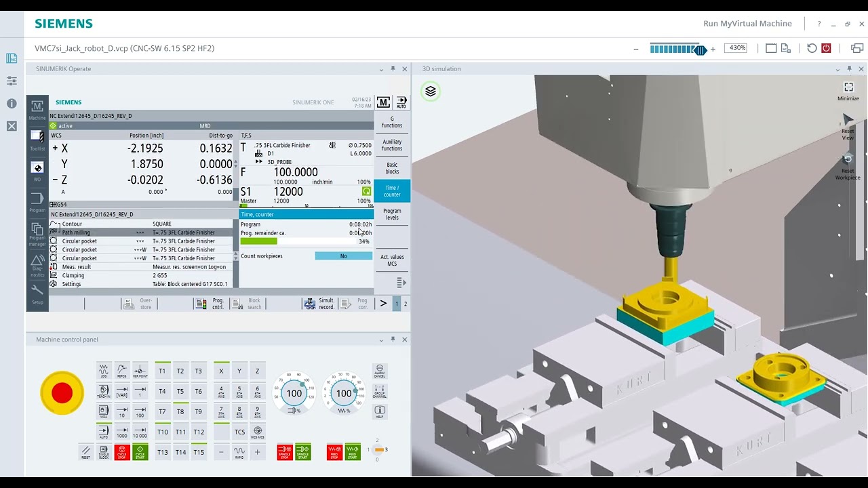Open Tool list in Operate sidebar
The image size is (868, 488).
pos(37,140)
